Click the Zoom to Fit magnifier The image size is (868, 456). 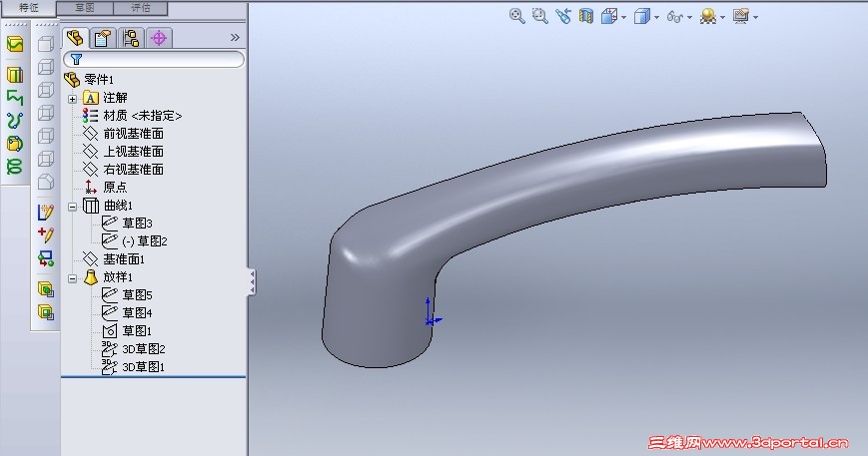click(x=517, y=16)
